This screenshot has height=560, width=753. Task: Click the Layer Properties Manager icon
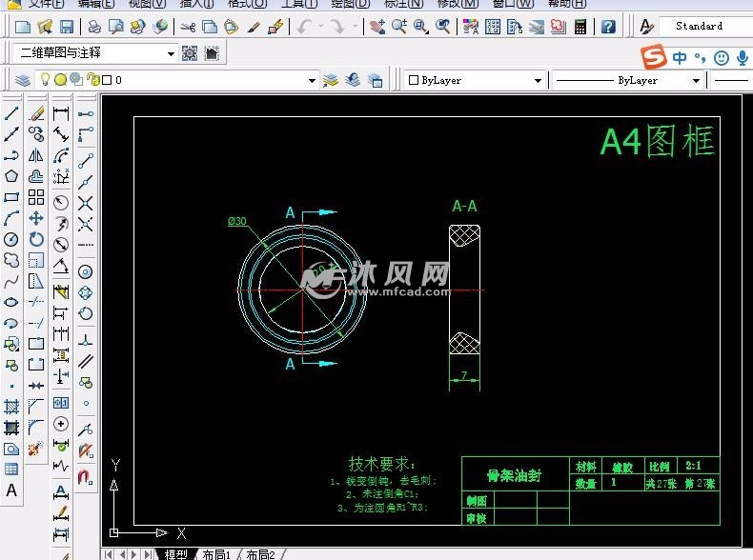[22, 80]
